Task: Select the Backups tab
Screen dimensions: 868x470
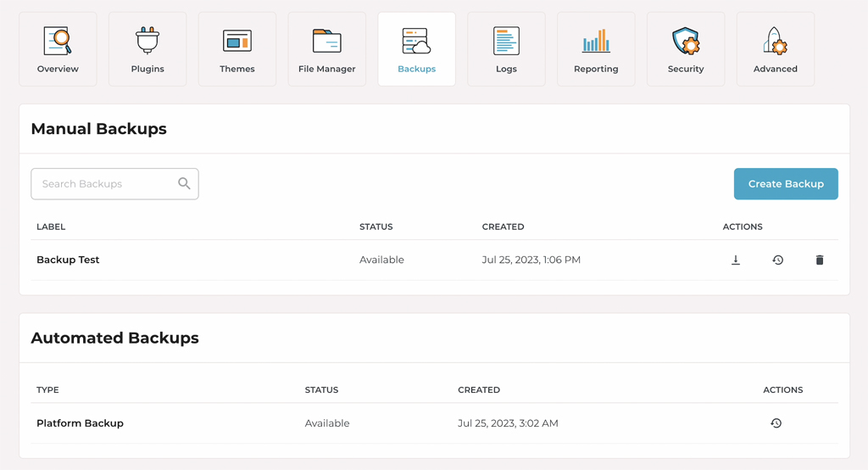Action: (416, 49)
